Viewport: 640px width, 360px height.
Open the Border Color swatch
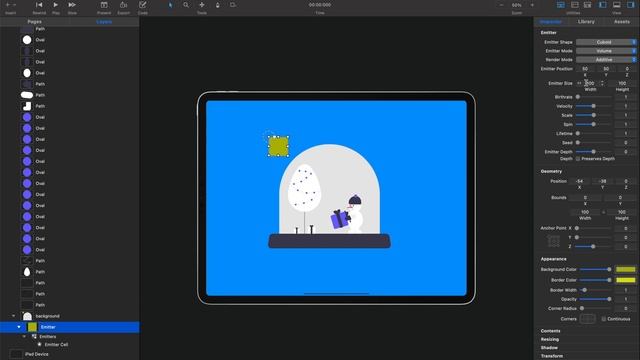(x=626, y=280)
